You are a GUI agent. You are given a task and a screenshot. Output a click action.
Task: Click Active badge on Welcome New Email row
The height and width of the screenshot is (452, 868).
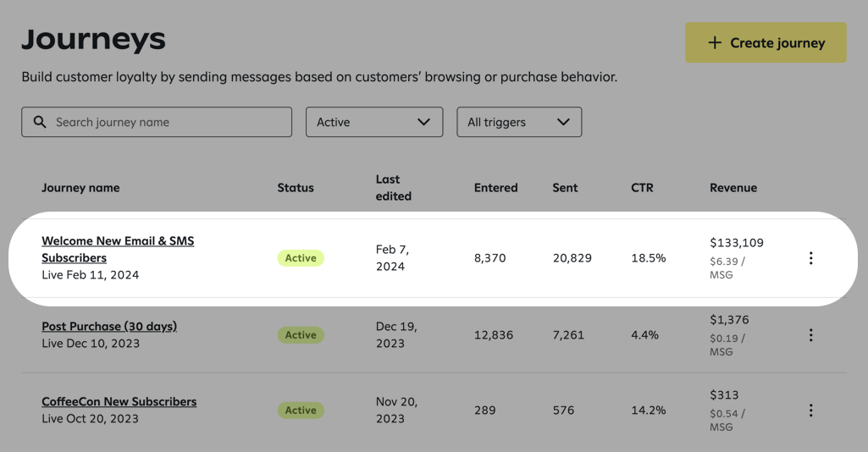[x=301, y=258]
